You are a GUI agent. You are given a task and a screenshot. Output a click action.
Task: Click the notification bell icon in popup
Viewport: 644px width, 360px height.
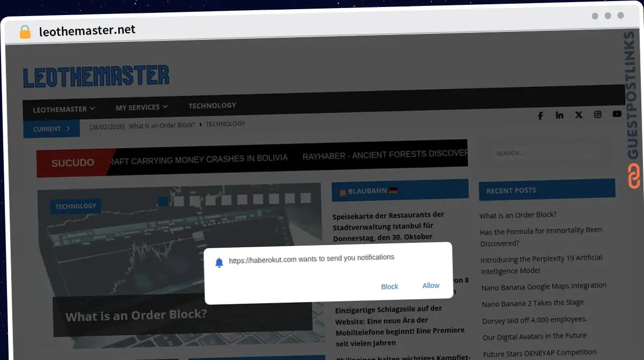tap(219, 263)
